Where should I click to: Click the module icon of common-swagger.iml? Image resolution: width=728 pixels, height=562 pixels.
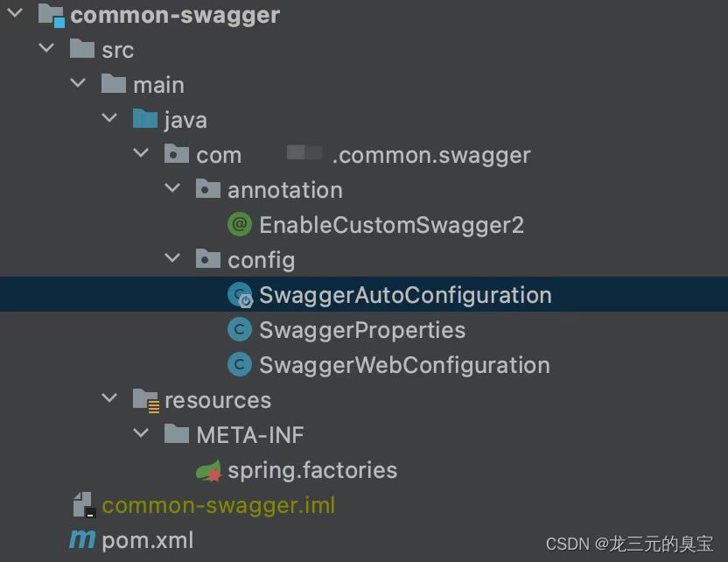coord(83,505)
